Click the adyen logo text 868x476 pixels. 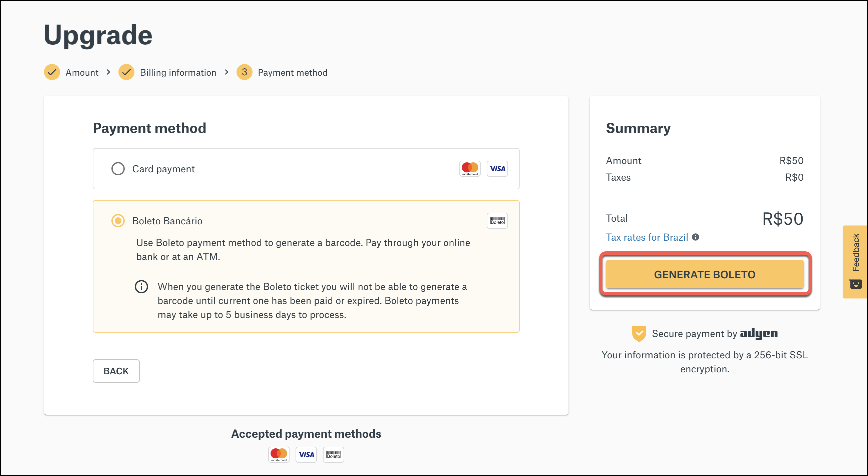[759, 333]
